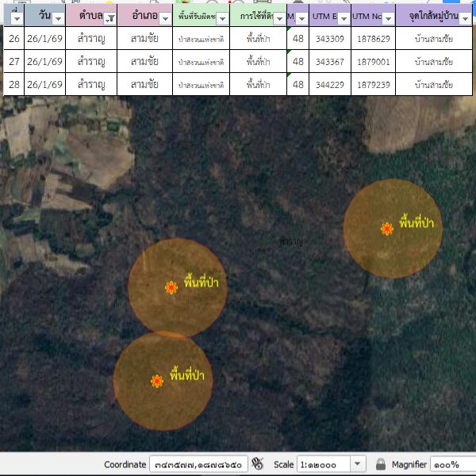Open filter dropdown for UTM E column

coord(343,18)
